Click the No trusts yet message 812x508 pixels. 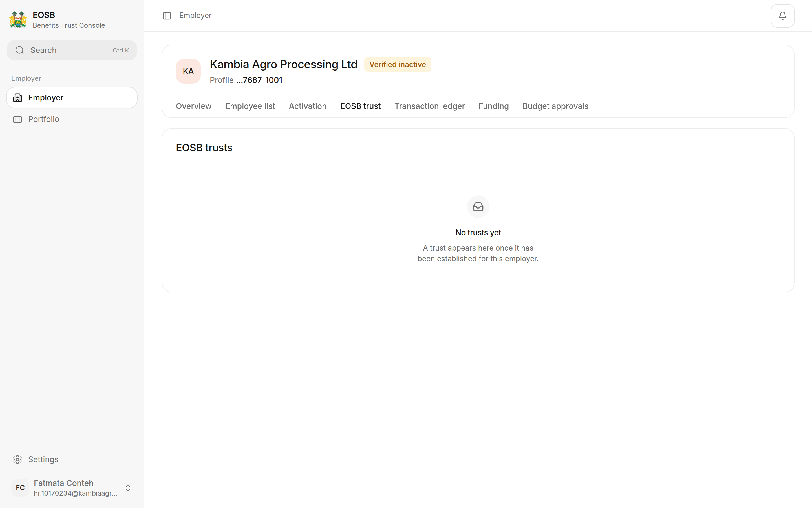point(478,233)
